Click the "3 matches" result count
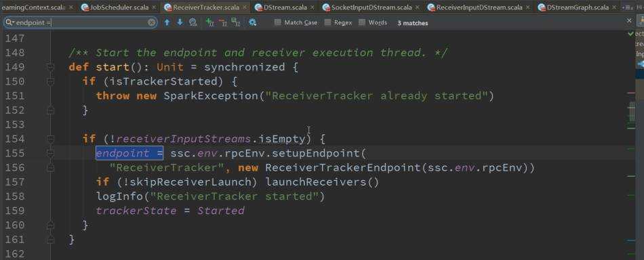Image resolution: width=644 pixels, height=260 pixels. pos(413,23)
